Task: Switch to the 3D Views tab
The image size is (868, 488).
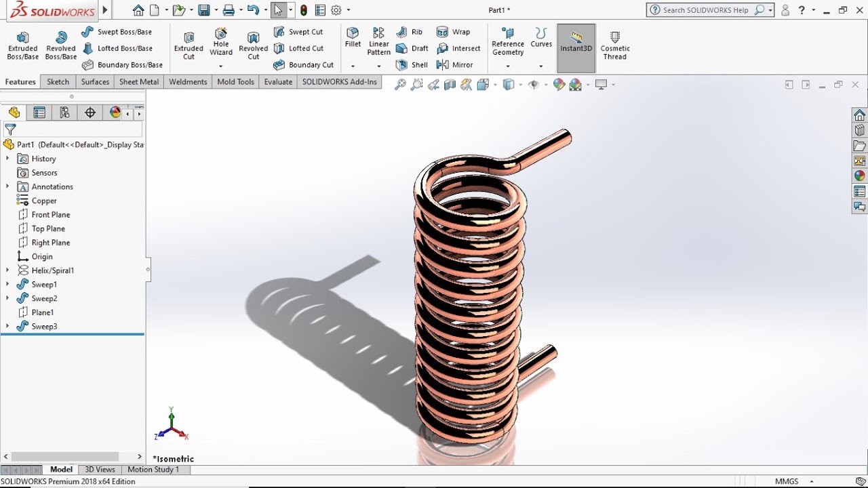Action: [100, 470]
